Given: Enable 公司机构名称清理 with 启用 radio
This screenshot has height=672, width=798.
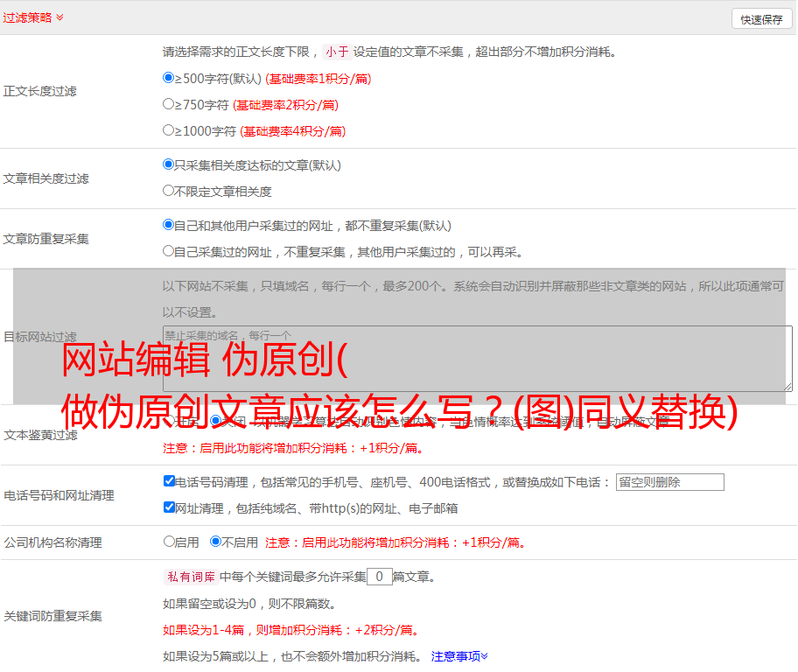Looking at the screenshot, I should pos(169,542).
